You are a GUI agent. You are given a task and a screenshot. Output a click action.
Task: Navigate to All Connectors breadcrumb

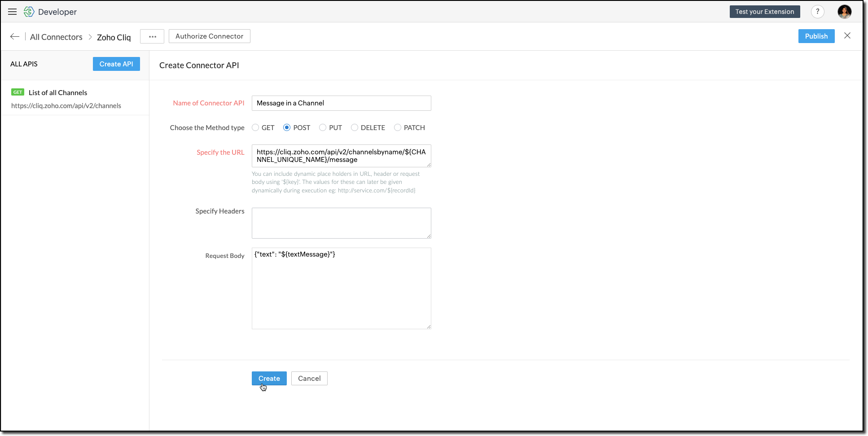56,37
